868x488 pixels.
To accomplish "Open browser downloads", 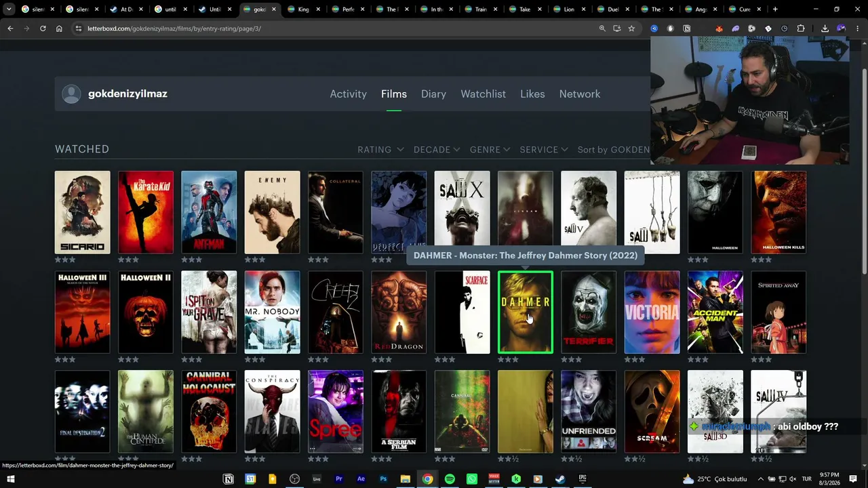I will point(825,28).
